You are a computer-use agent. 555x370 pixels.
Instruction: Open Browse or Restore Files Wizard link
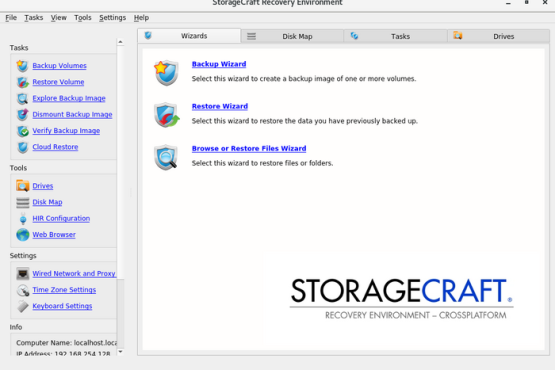249,148
